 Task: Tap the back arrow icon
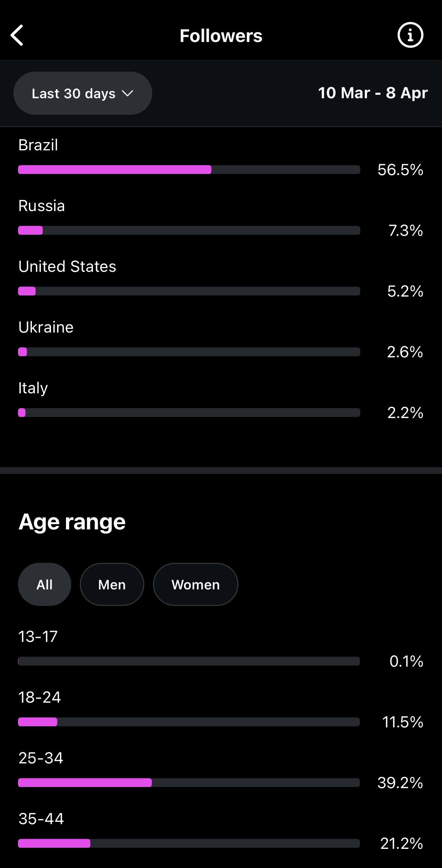click(x=17, y=36)
